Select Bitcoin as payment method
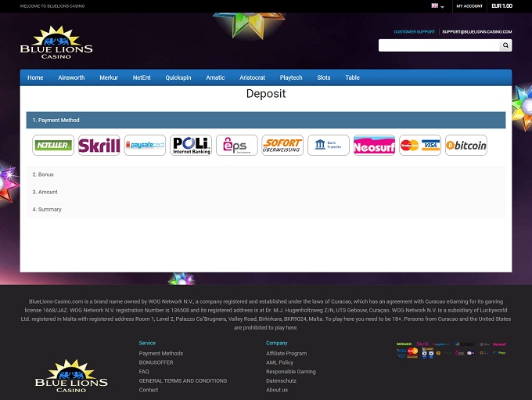This screenshot has width=532, height=400. point(465,145)
